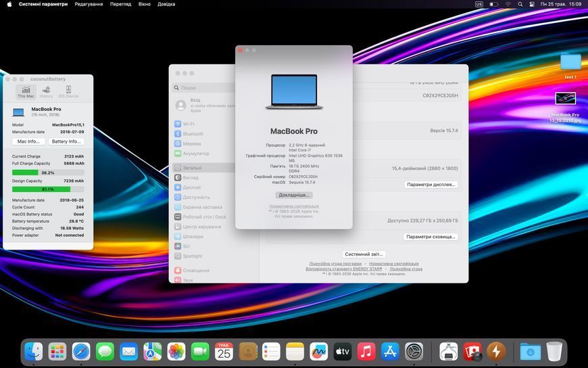Image resolution: width=588 pixels, height=368 pixels.
Task: Open the Довідка menu
Action: 166,4
